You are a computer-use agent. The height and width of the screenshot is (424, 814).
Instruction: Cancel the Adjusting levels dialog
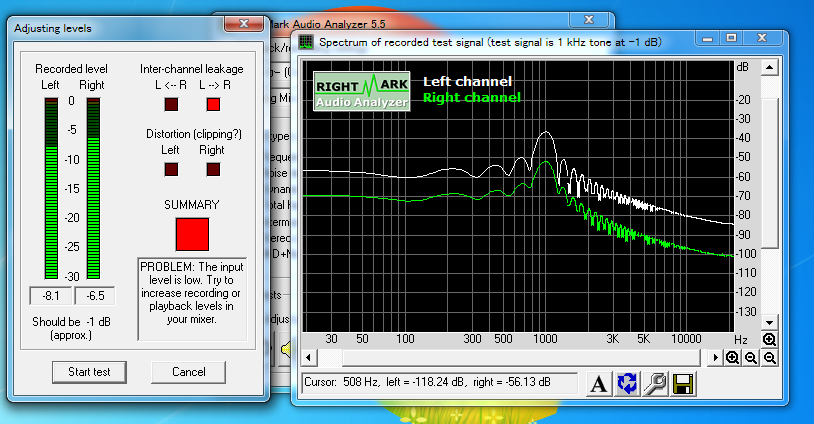click(188, 372)
